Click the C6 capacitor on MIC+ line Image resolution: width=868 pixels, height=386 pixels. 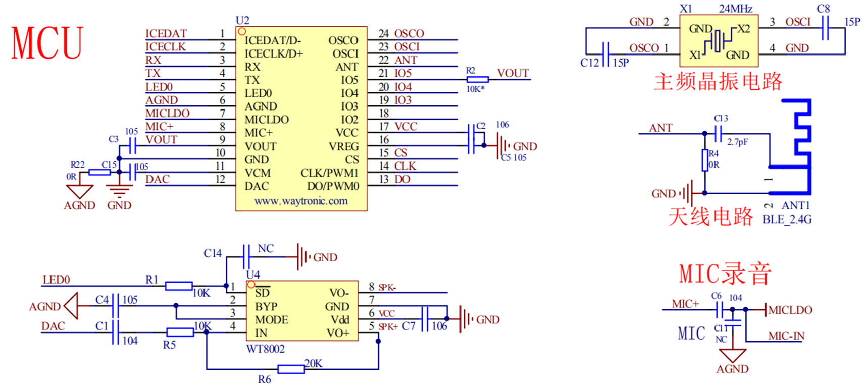click(x=720, y=309)
